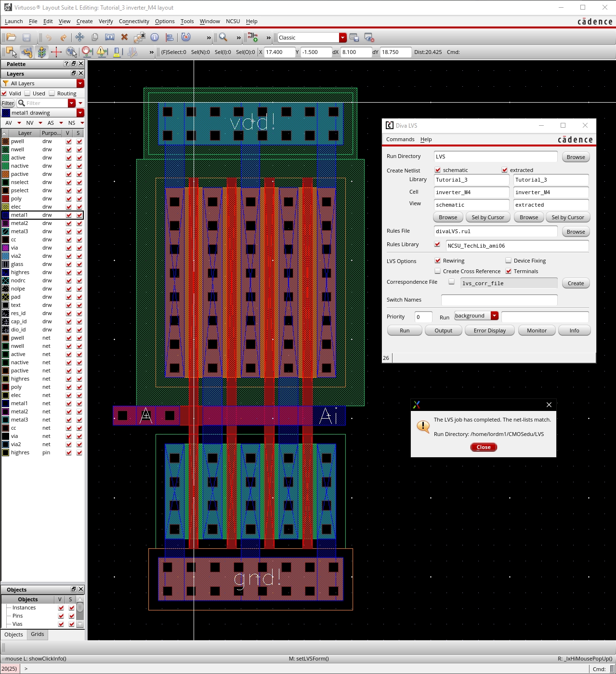616x674 pixels.
Task: Click the Redo arrow icon
Action: [63, 38]
